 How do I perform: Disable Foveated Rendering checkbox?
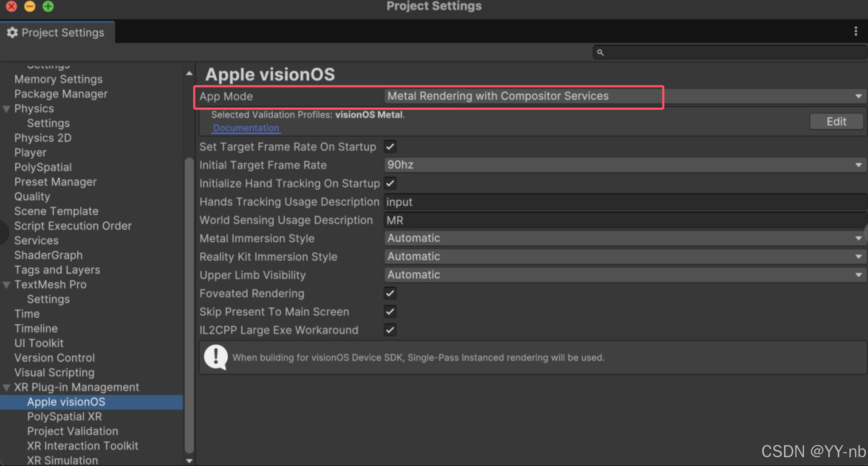(x=390, y=293)
